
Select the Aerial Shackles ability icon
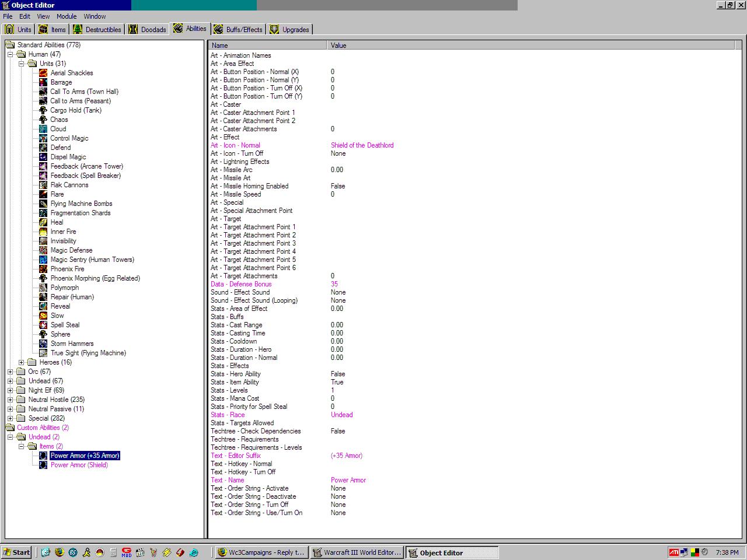(43, 73)
